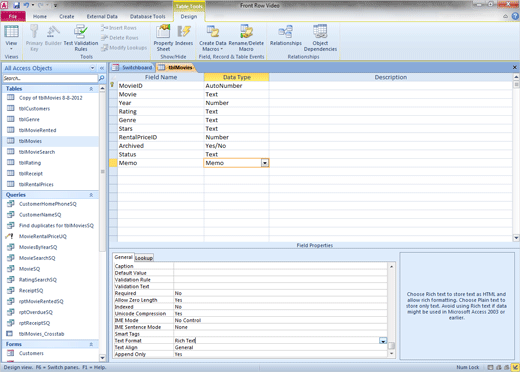Select the General properties tab
This screenshot has height=372, width=520.
point(123,257)
